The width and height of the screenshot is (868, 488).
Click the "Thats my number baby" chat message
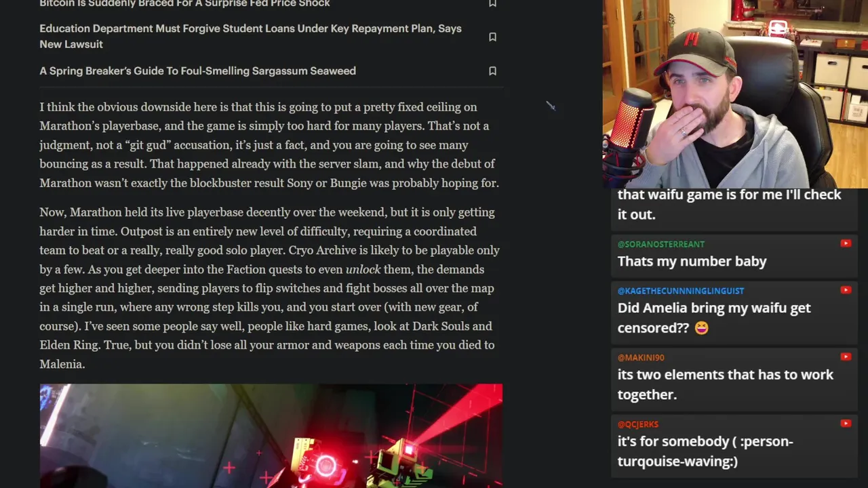click(x=692, y=262)
